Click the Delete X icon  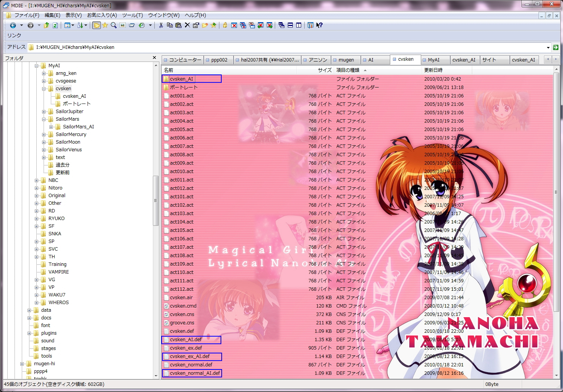point(187,25)
